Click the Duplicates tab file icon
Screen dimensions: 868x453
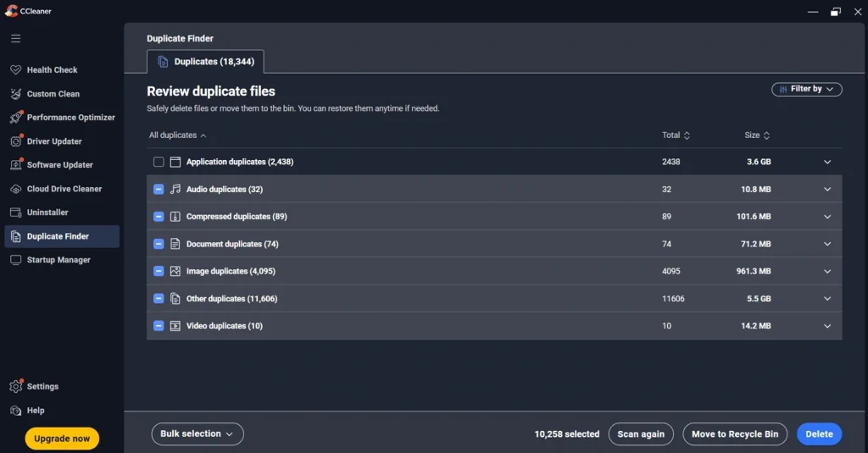[x=163, y=62]
